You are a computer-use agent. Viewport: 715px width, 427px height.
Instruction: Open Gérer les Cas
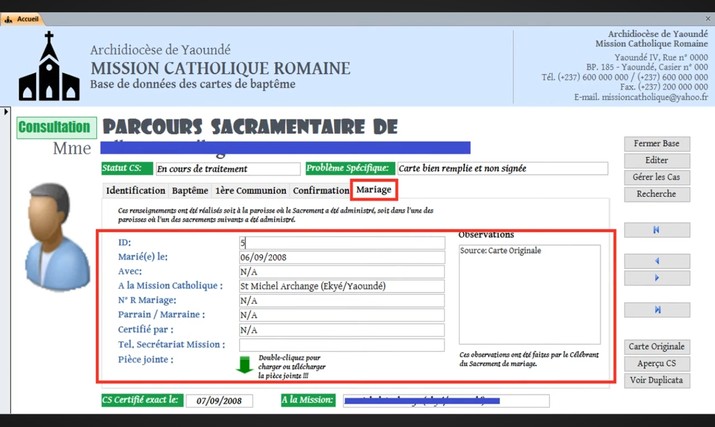[656, 177]
